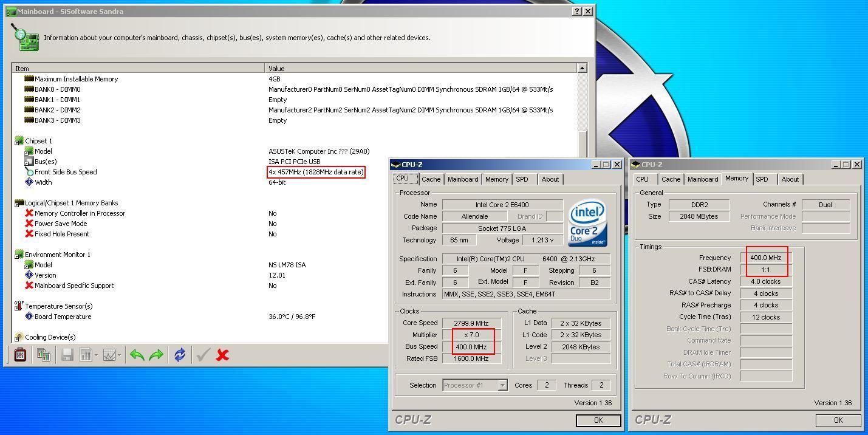Click the Intel Core 2 E6400 name field
Screen dimensions: 868x435
click(x=502, y=205)
